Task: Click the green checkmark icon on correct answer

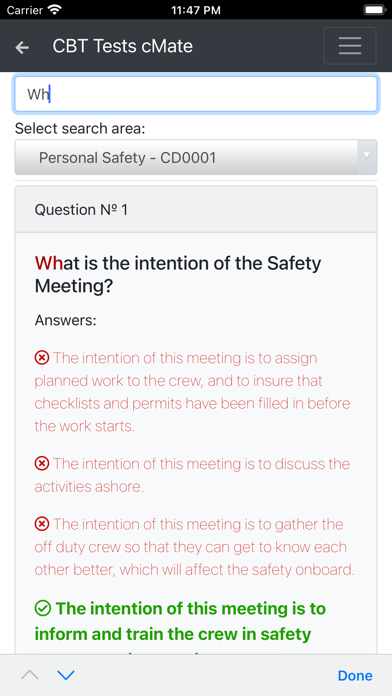Action: point(43,609)
